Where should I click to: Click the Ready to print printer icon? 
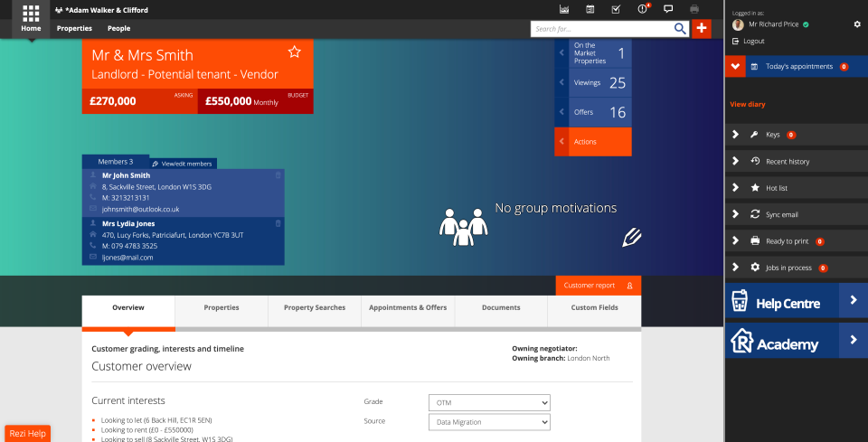coord(755,240)
